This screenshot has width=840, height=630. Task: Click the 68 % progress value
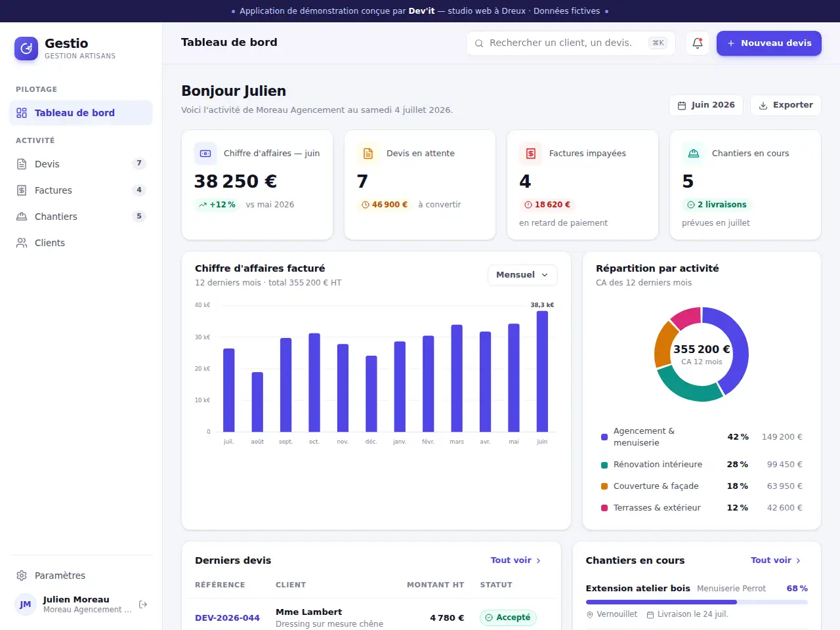797,589
